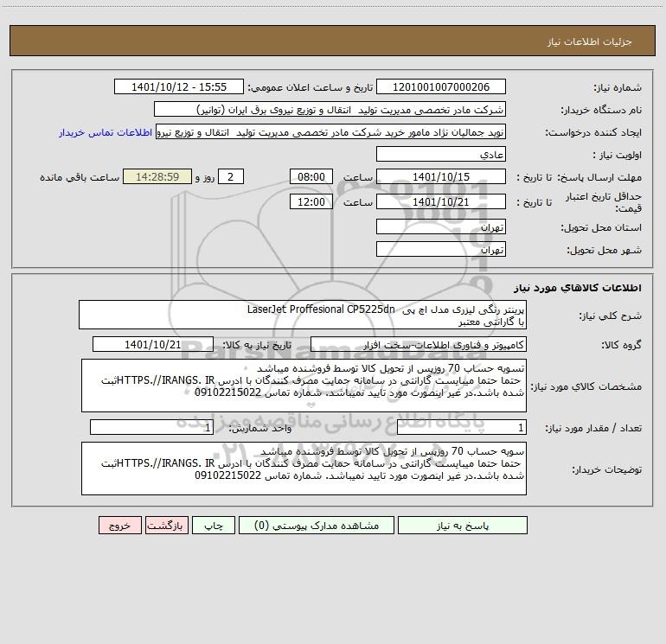This screenshot has height=644, width=666.
Task: Click the ایجاد کننده درخواست label
Action: [593, 133]
